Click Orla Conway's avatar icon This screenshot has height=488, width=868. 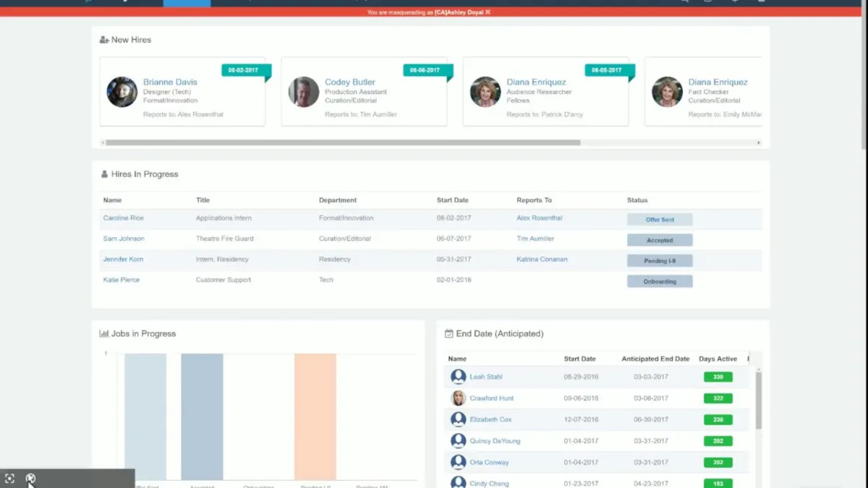[459, 462]
